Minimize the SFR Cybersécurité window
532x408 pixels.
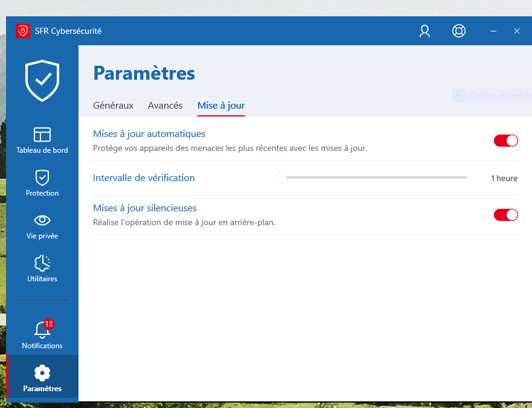pos(493,31)
